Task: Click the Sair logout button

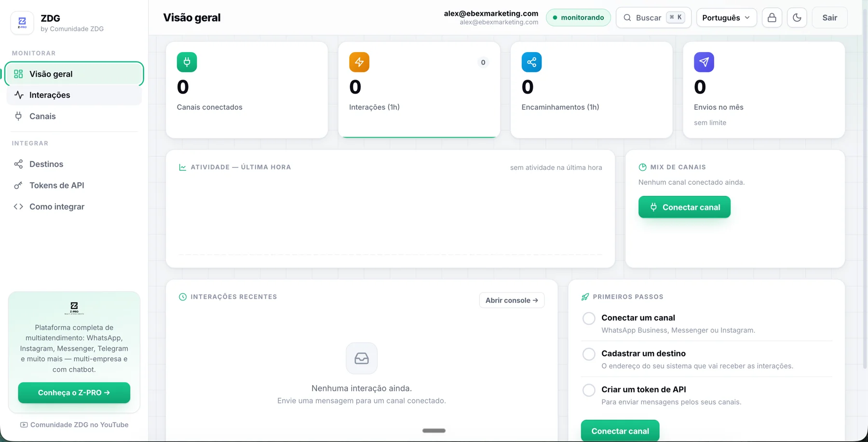Action: click(x=829, y=18)
